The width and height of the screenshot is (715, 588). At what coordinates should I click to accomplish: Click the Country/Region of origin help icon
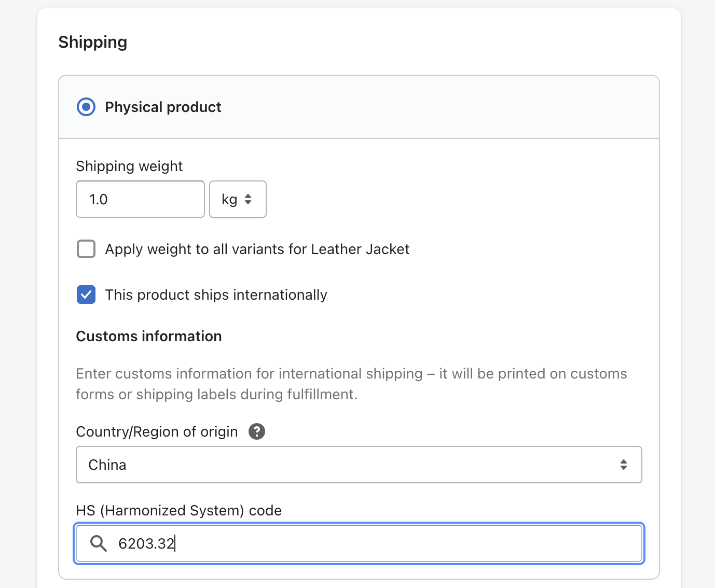coord(257,431)
